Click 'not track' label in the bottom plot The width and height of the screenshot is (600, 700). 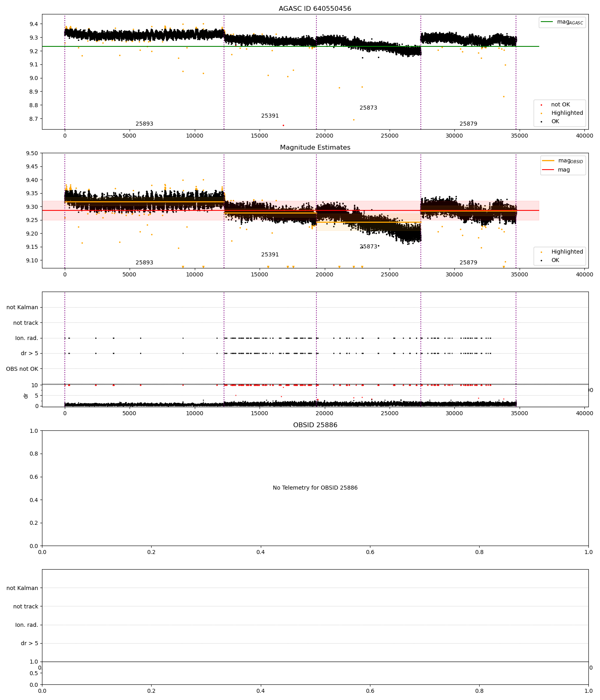tap(26, 607)
